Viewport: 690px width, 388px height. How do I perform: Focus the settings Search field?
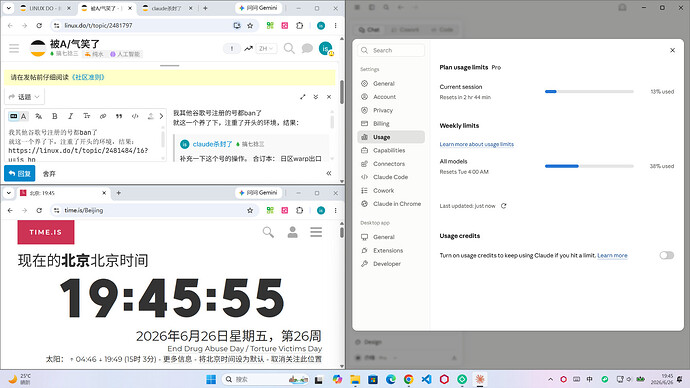pyautogui.click(x=391, y=50)
